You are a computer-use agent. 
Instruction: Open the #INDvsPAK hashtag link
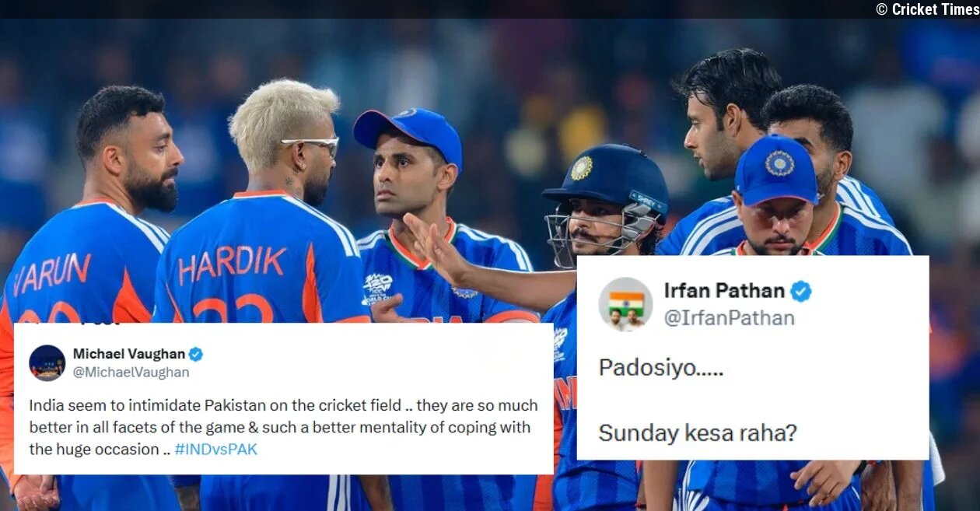pyautogui.click(x=215, y=450)
